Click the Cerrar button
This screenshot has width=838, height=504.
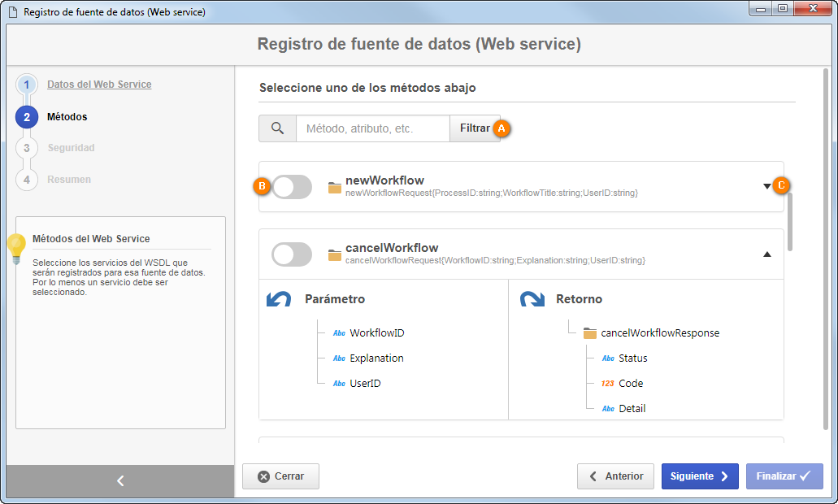click(x=280, y=476)
